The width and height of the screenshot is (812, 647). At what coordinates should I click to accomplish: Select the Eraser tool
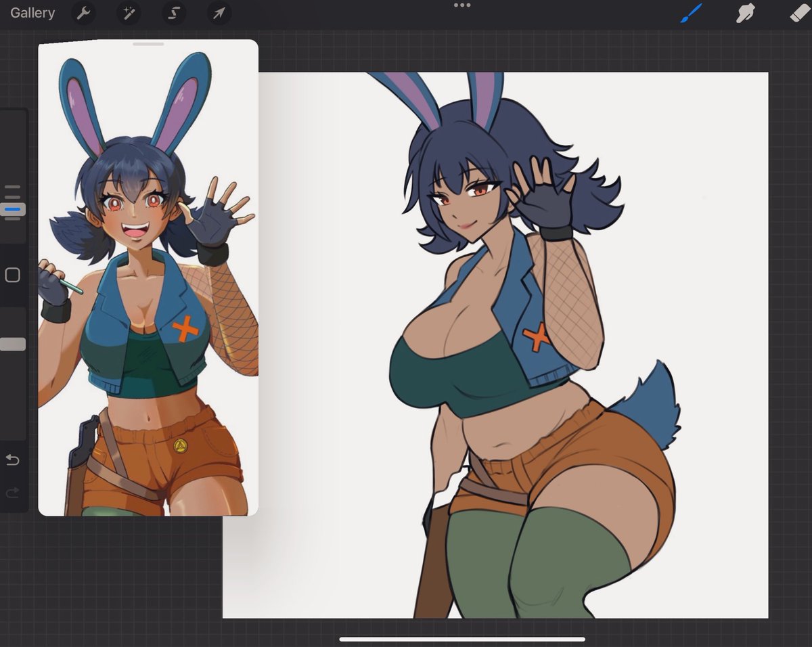[x=799, y=13]
